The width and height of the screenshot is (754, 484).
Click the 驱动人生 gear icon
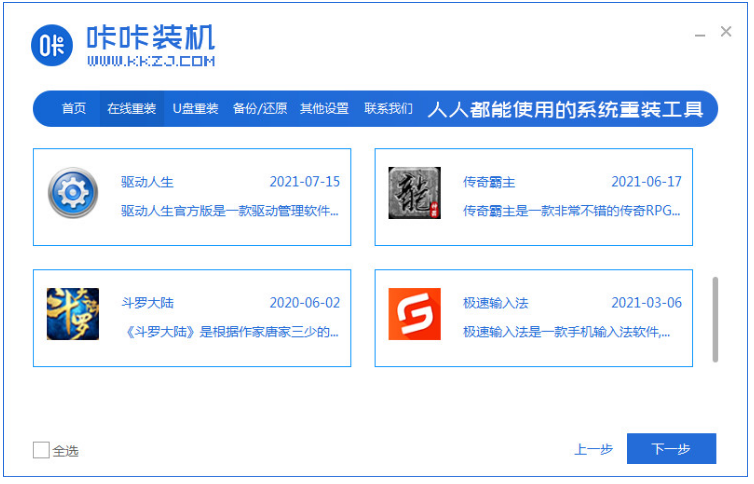click(x=73, y=193)
